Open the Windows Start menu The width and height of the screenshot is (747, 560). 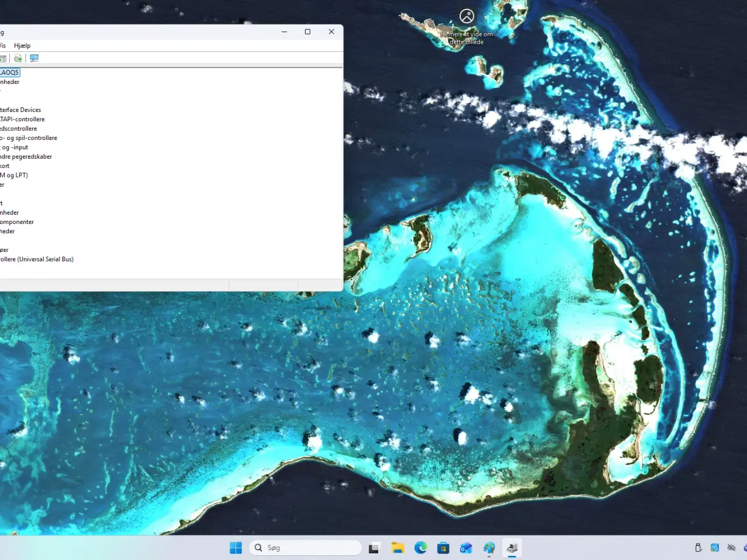(236, 548)
